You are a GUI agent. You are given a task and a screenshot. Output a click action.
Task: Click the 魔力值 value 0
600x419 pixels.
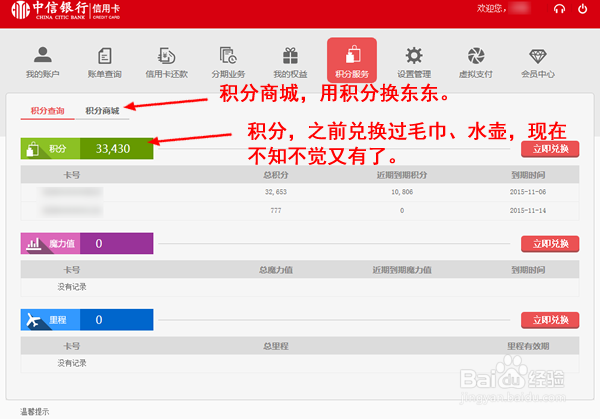(x=99, y=243)
